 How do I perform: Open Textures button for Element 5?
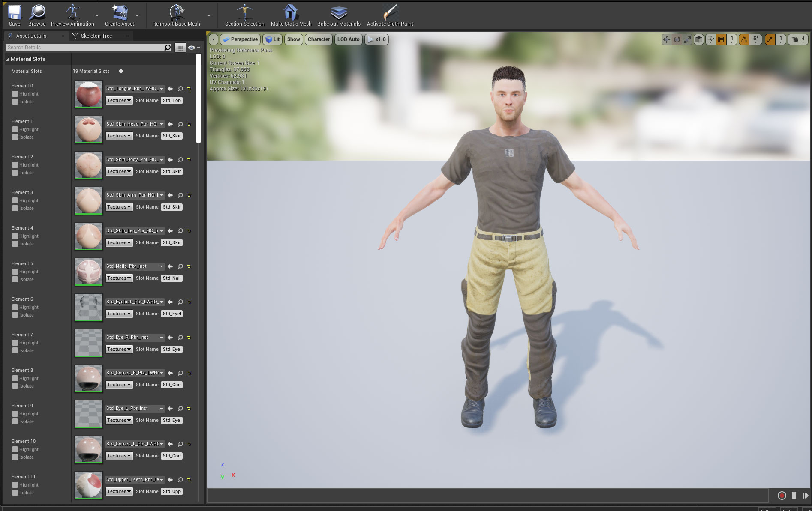tap(119, 278)
